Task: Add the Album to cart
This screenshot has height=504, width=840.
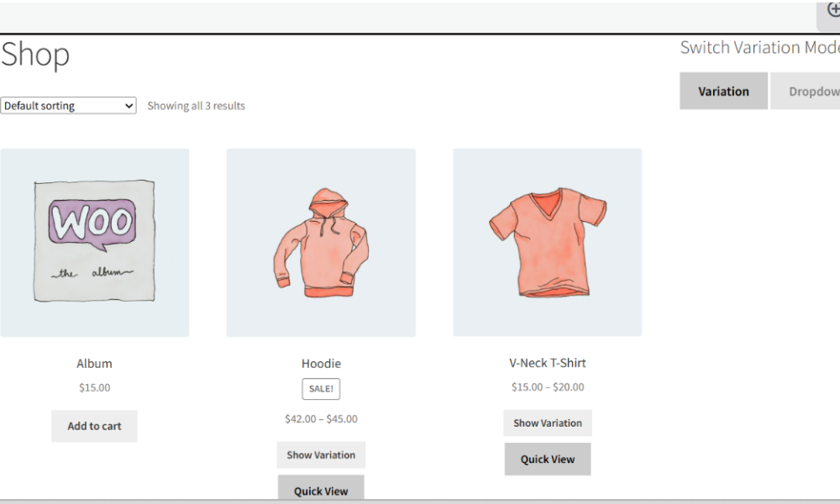Action: point(94,426)
